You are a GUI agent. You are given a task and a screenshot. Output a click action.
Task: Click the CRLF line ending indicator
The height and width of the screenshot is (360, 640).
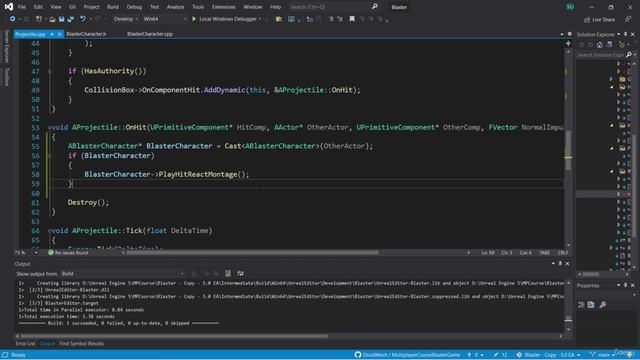562,253
